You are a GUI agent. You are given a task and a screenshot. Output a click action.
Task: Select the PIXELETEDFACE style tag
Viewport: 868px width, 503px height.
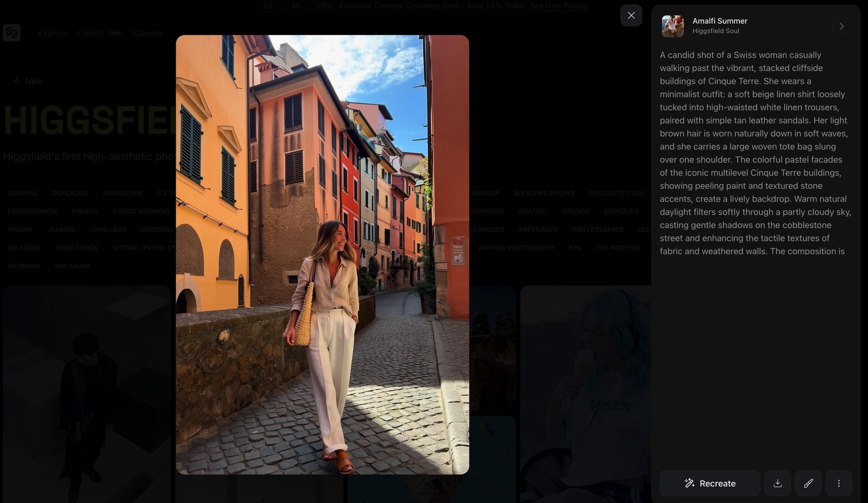pyautogui.click(x=598, y=230)
